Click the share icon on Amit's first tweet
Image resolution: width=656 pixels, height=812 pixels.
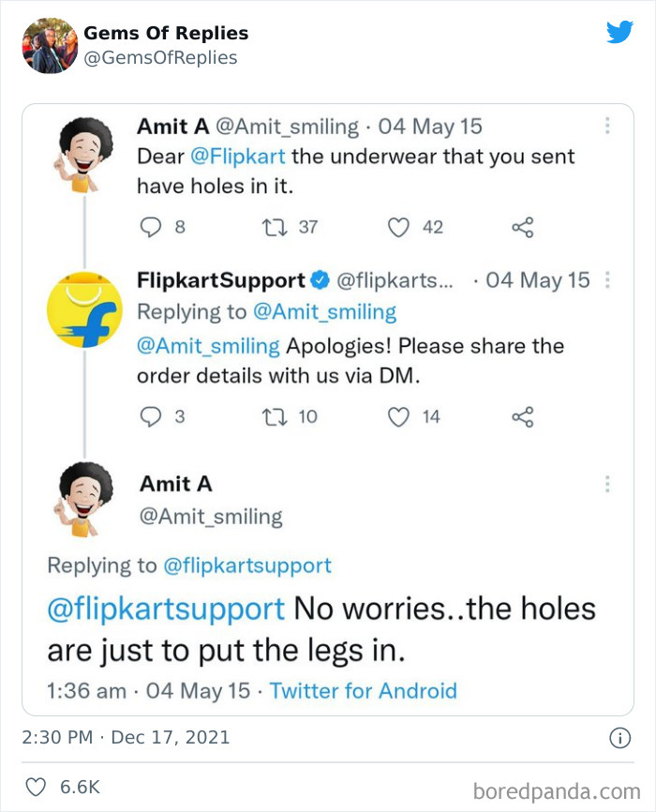tap(523, 227)
